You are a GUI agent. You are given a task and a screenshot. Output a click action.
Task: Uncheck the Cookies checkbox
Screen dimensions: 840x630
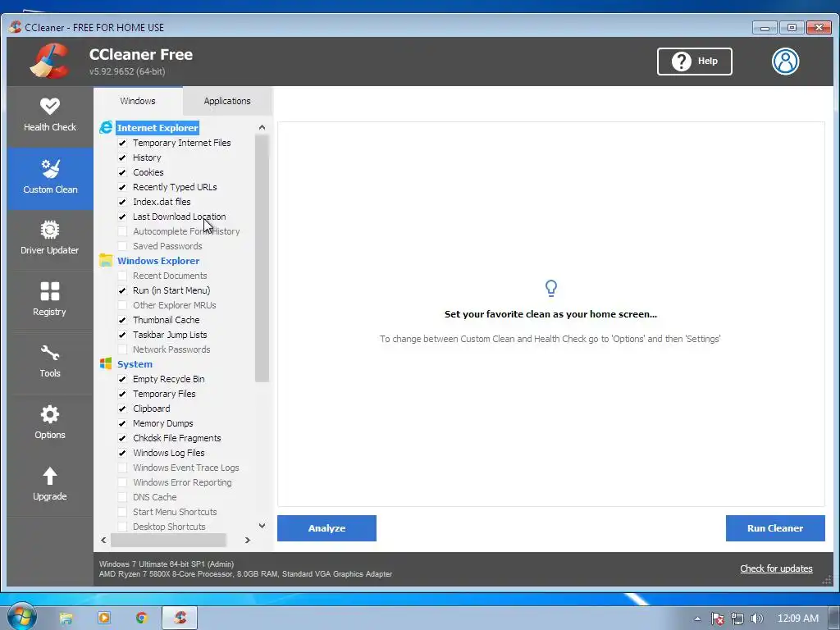pyautogui.click(x=122, y=172)
